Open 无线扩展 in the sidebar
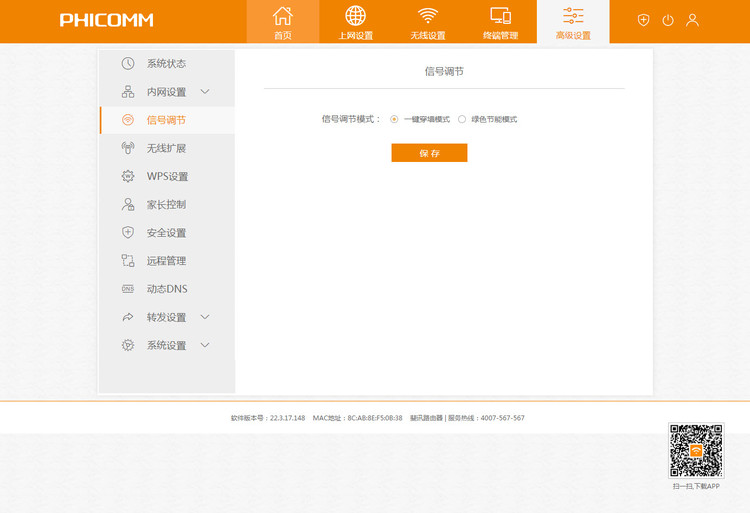Image resolution: width=750 pixels, height=513 pixels. click(x=167, y=148)
